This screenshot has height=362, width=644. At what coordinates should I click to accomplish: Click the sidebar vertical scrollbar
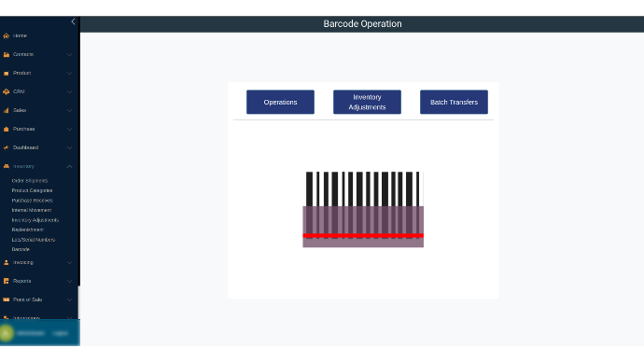click(x=78, y=302)
